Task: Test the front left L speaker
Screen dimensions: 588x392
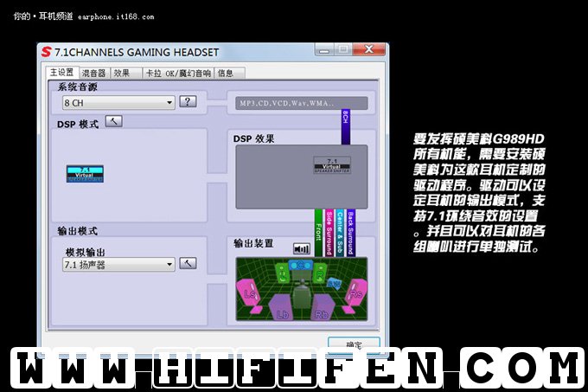Action: point(283,273)
